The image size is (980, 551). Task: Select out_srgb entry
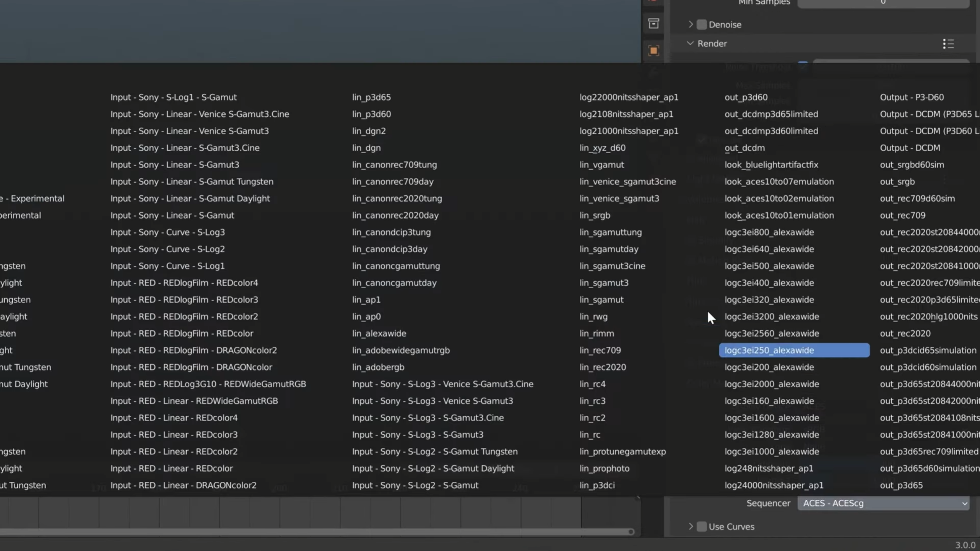click(897, 182)
